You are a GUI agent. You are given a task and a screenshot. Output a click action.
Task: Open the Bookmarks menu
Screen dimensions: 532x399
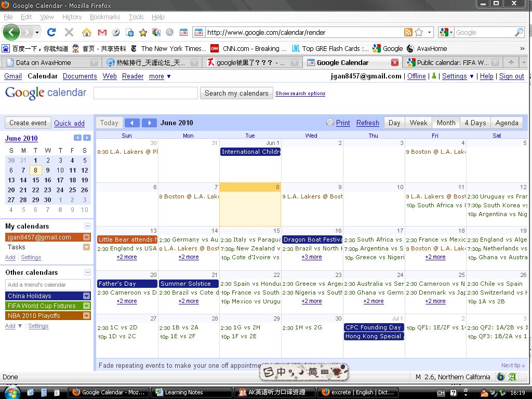coord(105,17)
